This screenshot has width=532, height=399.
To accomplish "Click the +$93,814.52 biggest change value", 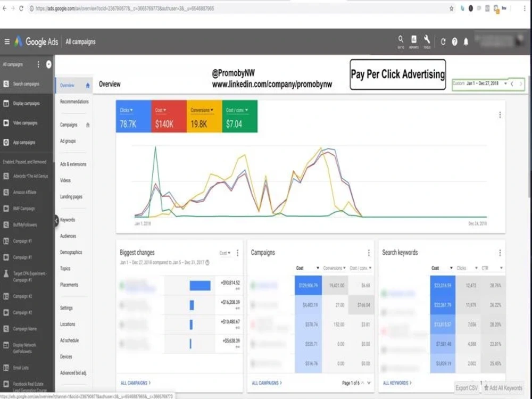I will point(230,282).
